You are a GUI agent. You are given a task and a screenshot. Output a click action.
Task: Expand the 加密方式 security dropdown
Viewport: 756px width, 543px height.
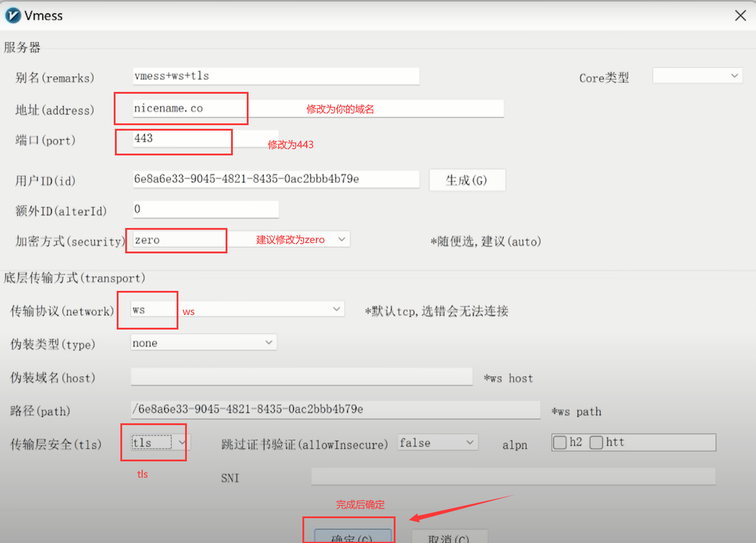tap(342, 239)
